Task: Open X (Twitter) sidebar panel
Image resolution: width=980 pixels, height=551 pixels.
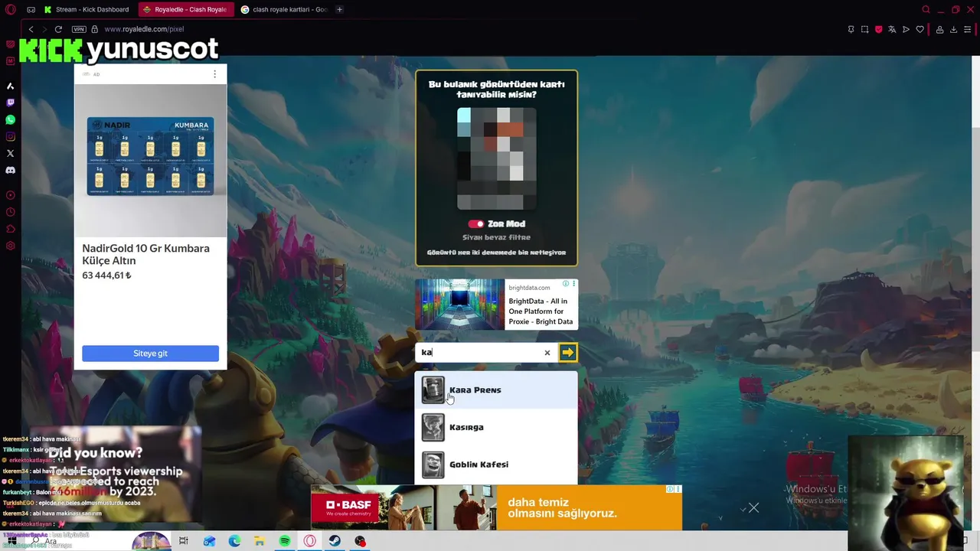Action: click(x=11, y=153)
